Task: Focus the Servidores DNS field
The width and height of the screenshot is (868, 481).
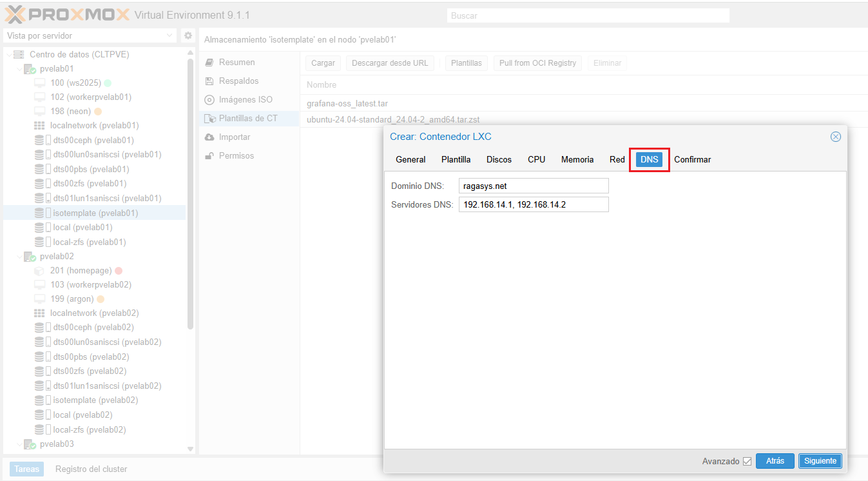Action: (x=534, y=205)
